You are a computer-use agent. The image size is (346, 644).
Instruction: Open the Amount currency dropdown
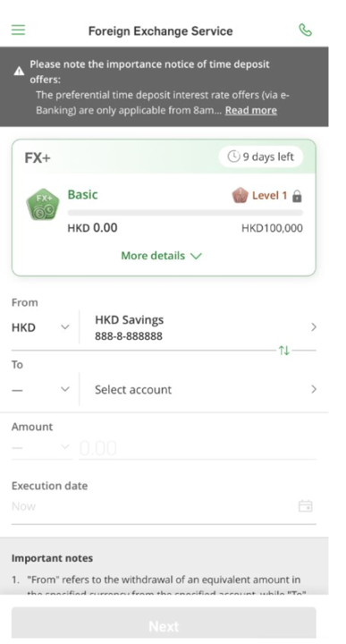[x=40, y=447]
